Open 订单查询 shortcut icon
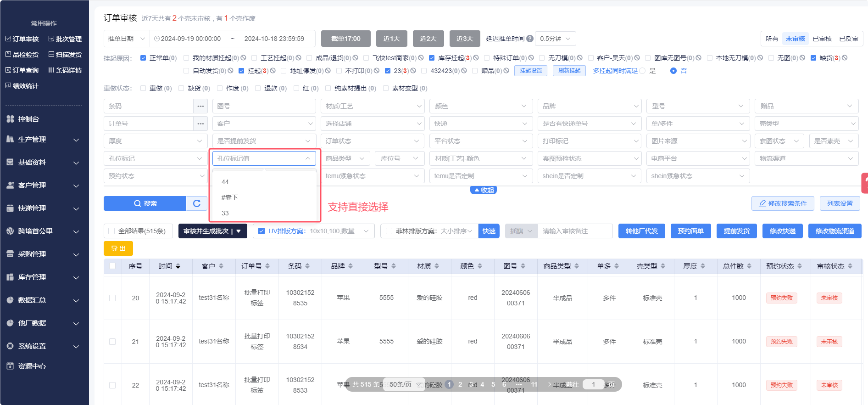The width and height of the screenshot is (868, 405). (x=8, y=70)
